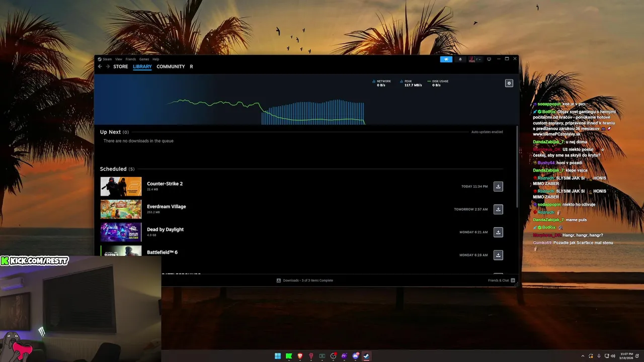Open the Friends menu
The width and height of the screenshot is (644, 362).
pos(131,59)
